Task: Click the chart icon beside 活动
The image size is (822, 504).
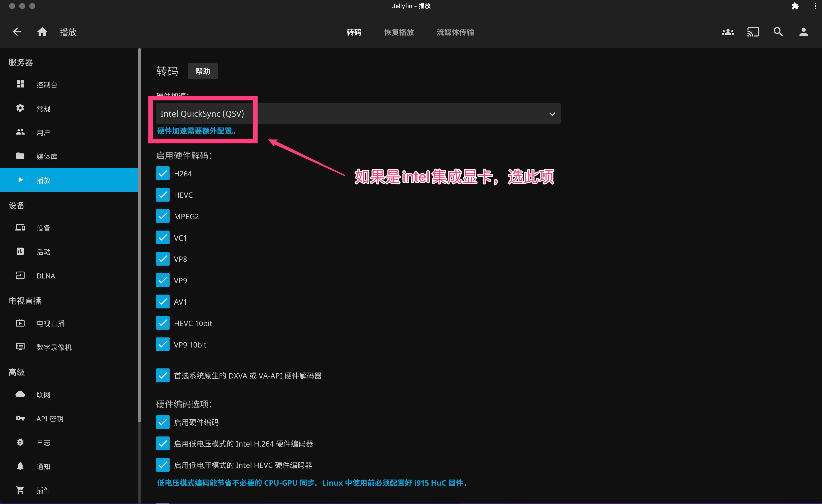Action: pos(20,251)
